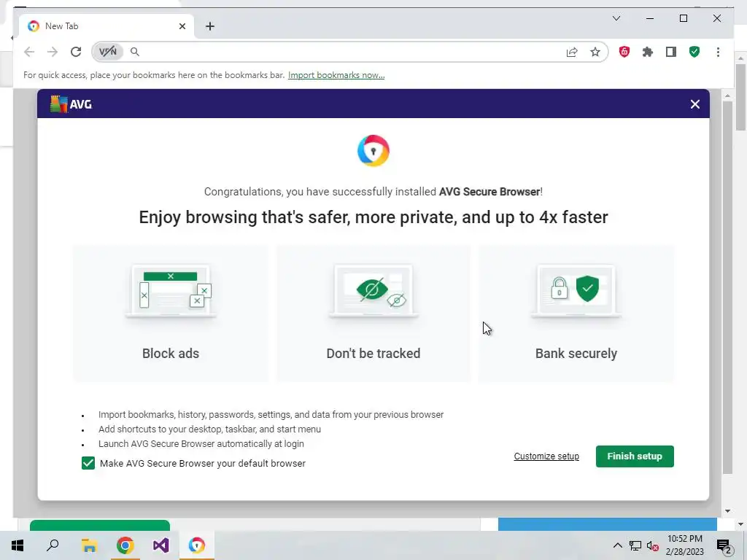Open File Explorer from taskbar

[x=89, y=545]
